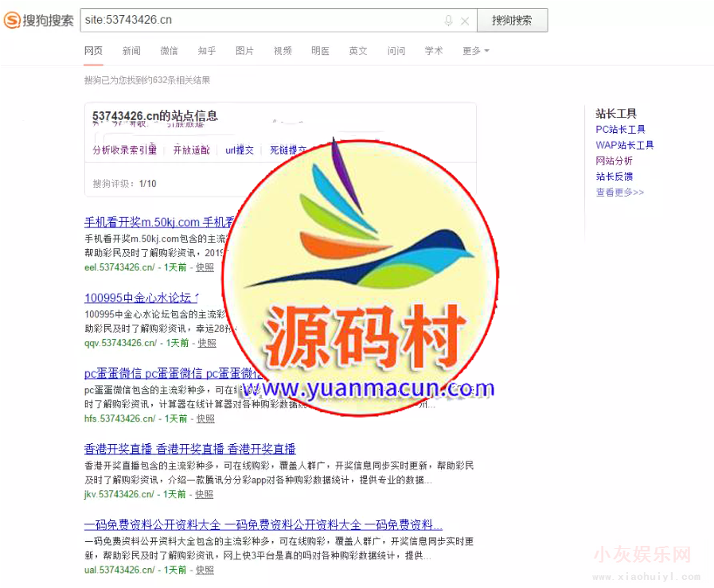
Task: Open the 知乎 search tab
Action: point(207,51)
